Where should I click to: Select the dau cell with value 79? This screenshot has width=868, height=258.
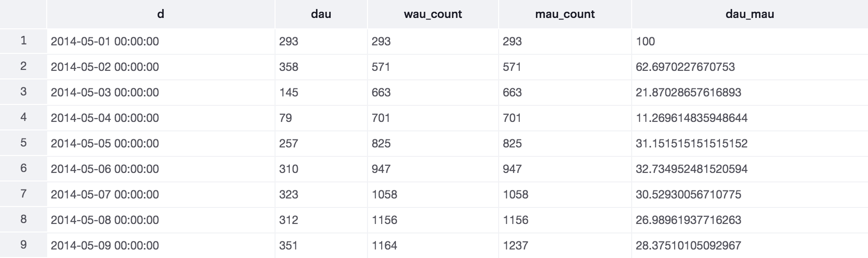pyautogui.click(x=285, y=118)
